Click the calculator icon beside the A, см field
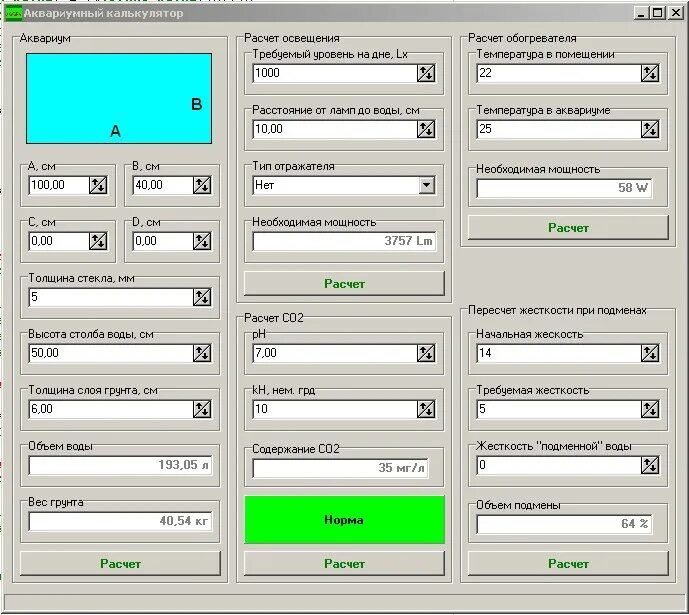The height and width of the screenshot is (615, 689). (98, 185)
